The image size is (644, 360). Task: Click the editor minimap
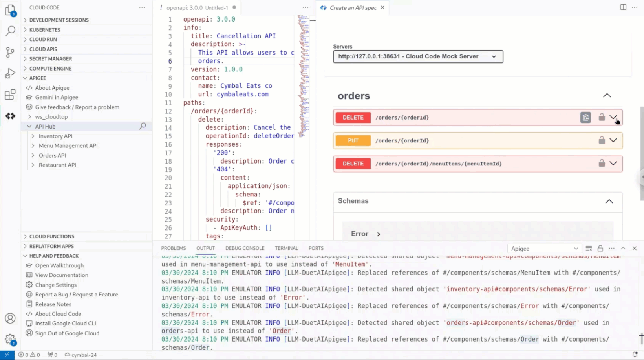304,76
